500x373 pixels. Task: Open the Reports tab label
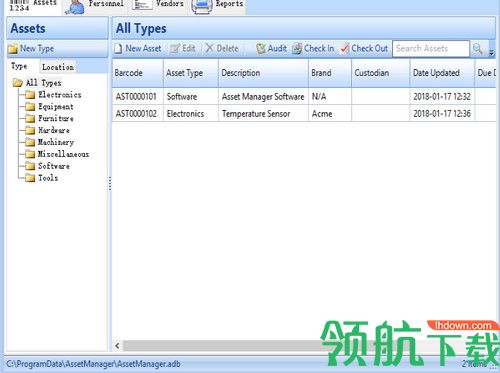pos(230,4)
